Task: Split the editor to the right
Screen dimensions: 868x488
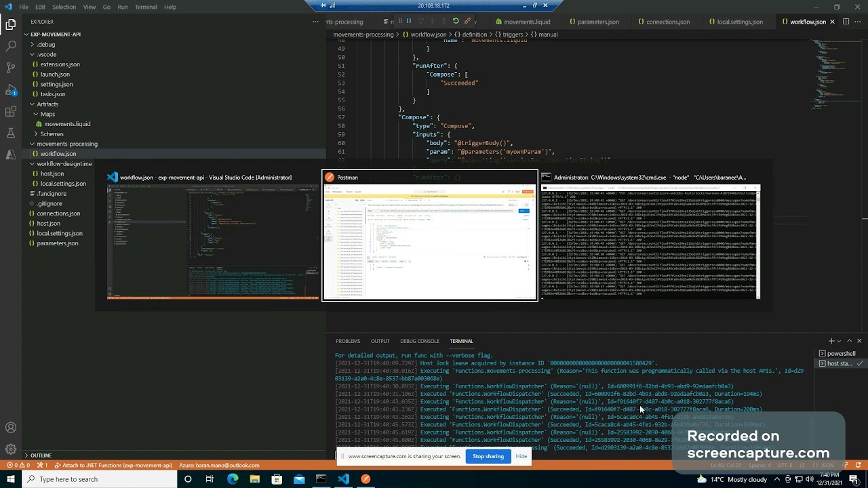Action: [x=846, y=22]
